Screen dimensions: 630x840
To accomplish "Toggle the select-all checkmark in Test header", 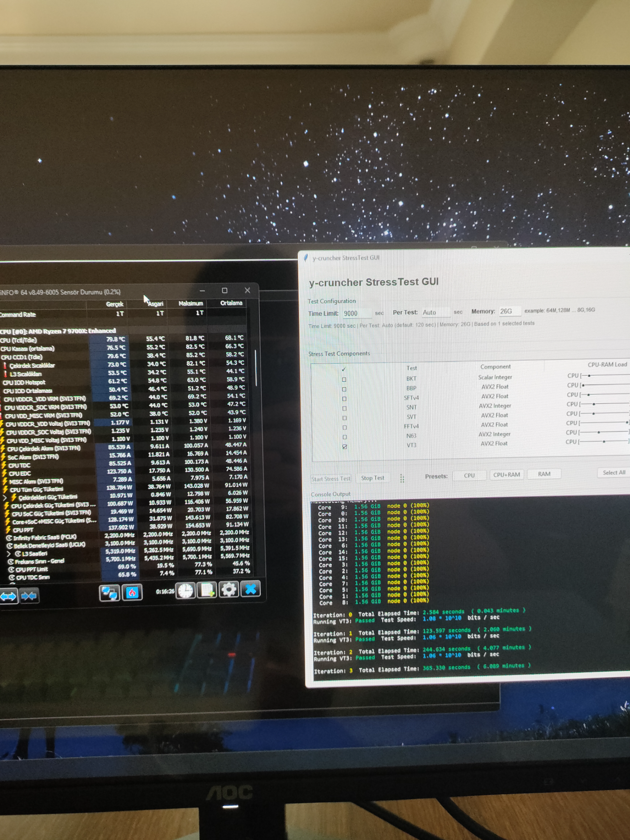I will tap(343, 369).
